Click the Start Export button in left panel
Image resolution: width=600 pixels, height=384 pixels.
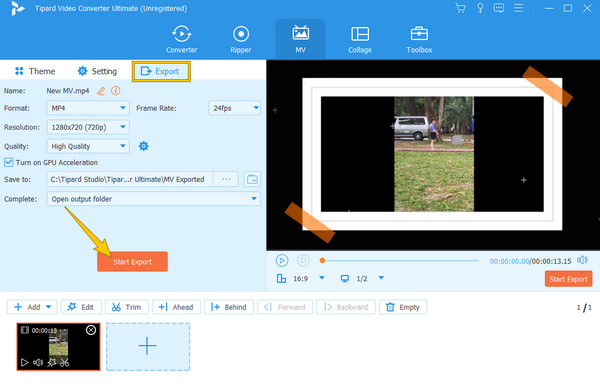pos(132,262)
